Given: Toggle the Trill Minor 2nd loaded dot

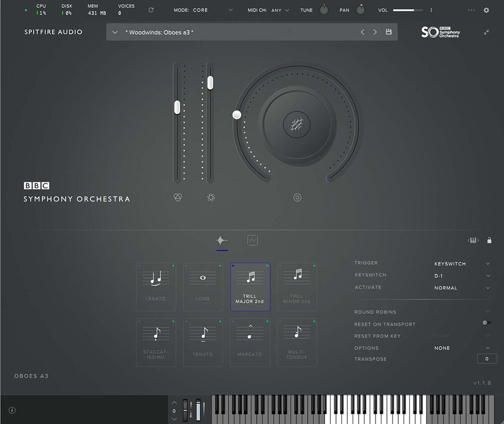Looking at the screenshot, I should (x=314, y=266).
